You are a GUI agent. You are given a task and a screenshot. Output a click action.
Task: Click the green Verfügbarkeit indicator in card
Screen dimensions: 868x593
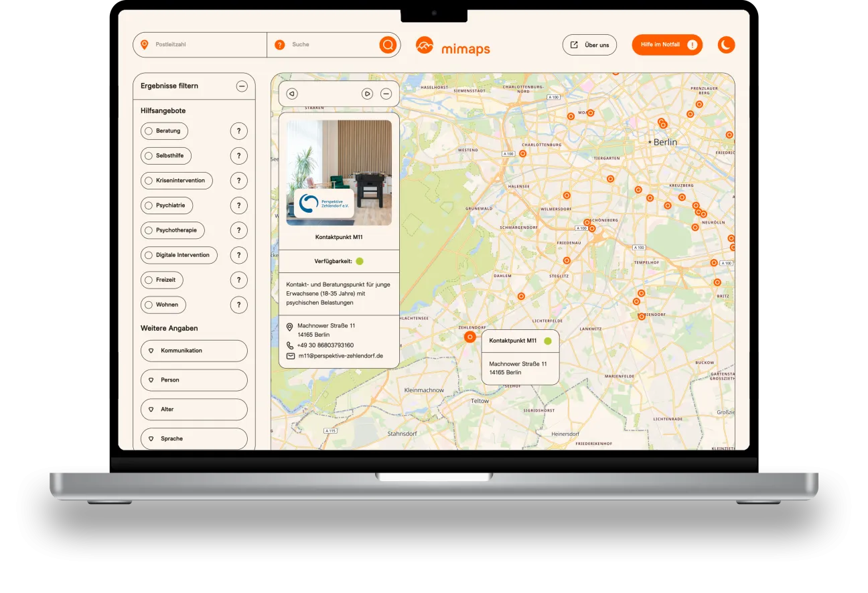pos(360,261)
